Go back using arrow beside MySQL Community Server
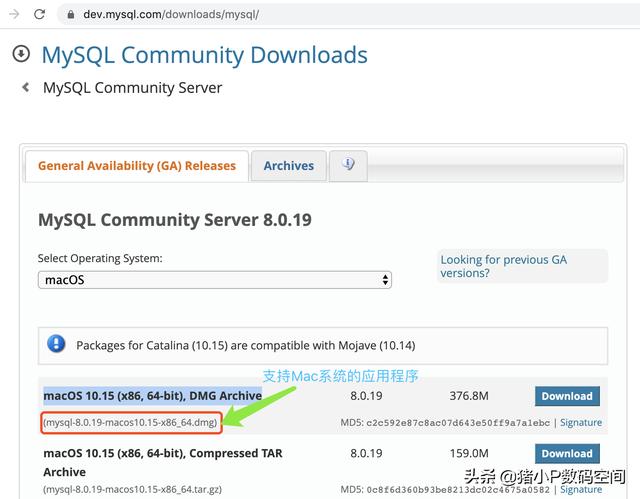 pyautogui.click(x=26, y=87)
